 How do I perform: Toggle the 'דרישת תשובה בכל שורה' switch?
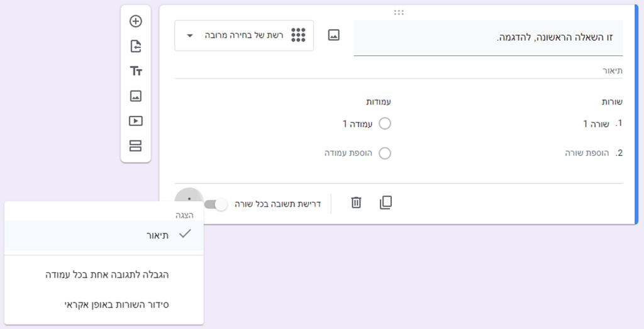tap(216, 204)
